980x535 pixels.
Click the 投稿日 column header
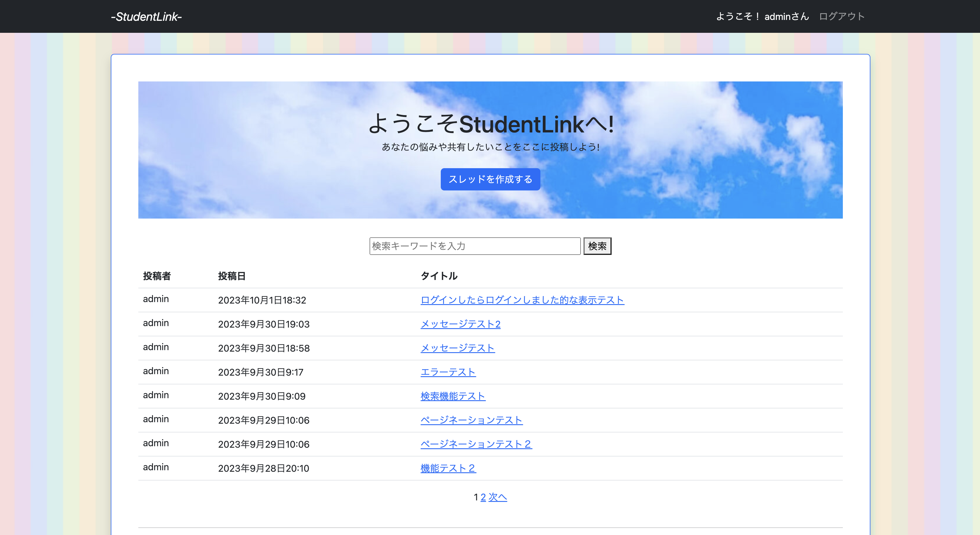pos(232,276)
